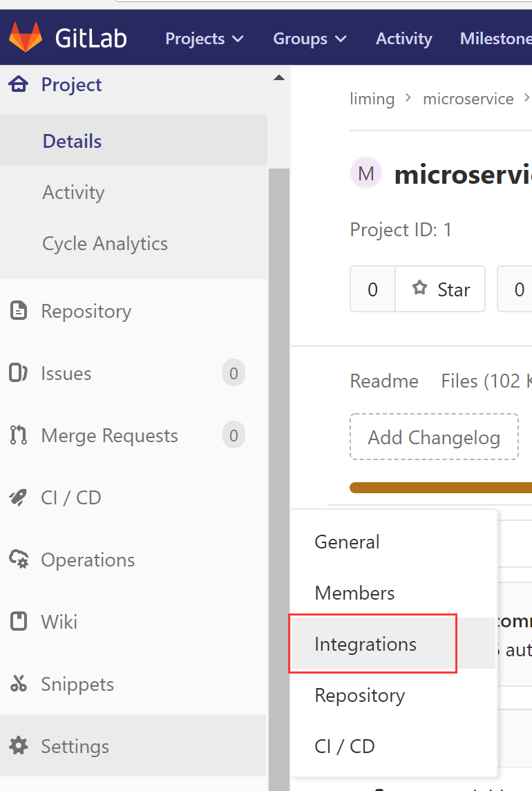Open General settings from flyout menu
532x791 pixels.
coord(347,542)
